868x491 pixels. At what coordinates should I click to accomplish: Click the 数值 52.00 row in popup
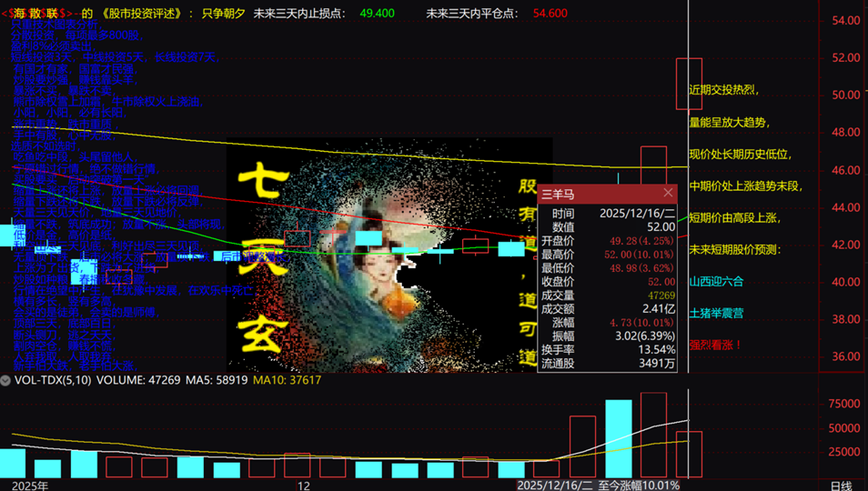click(607, 226)
